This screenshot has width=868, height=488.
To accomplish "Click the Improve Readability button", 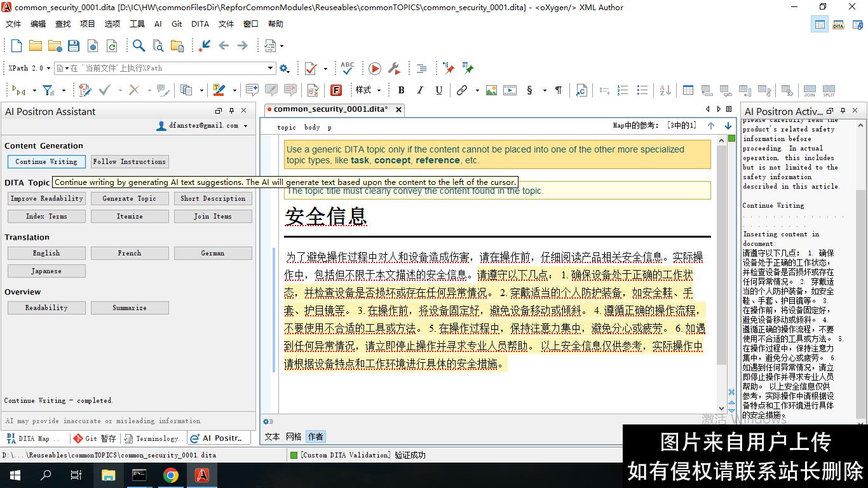I will [46, 198].
